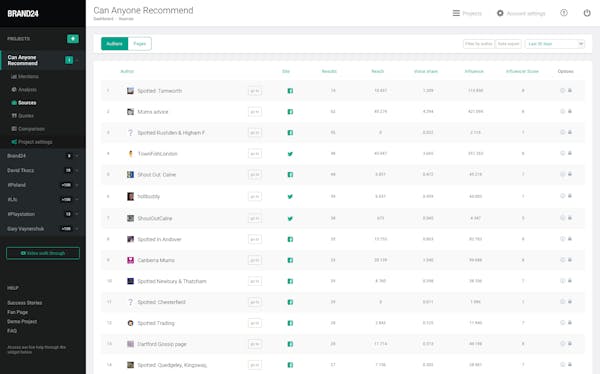Viewport: 600px width, 374px height.
Task: Click lock icon in Mums advice row
Action: 570,111
